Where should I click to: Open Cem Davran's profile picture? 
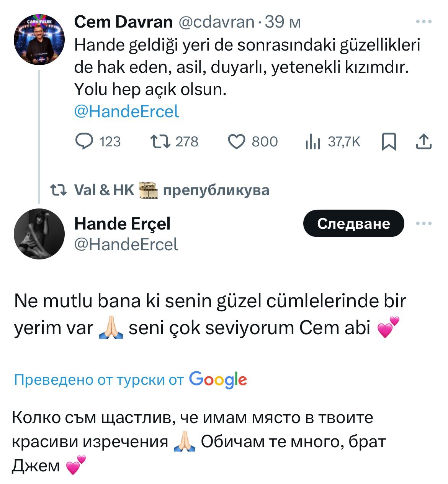pyautogui.click(x=39, y=40)
